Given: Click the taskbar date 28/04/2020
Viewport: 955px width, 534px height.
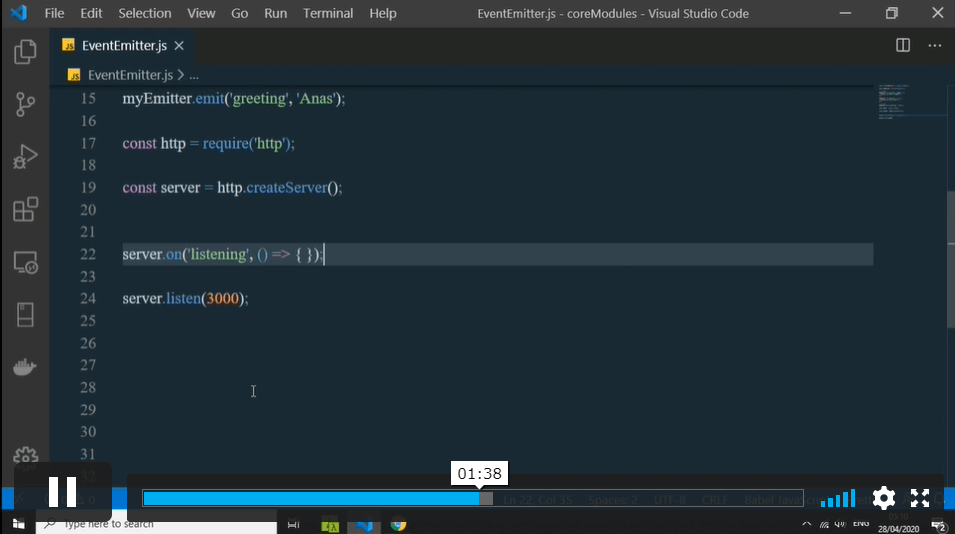Looking at the screenshot, I should coord(898,529).
